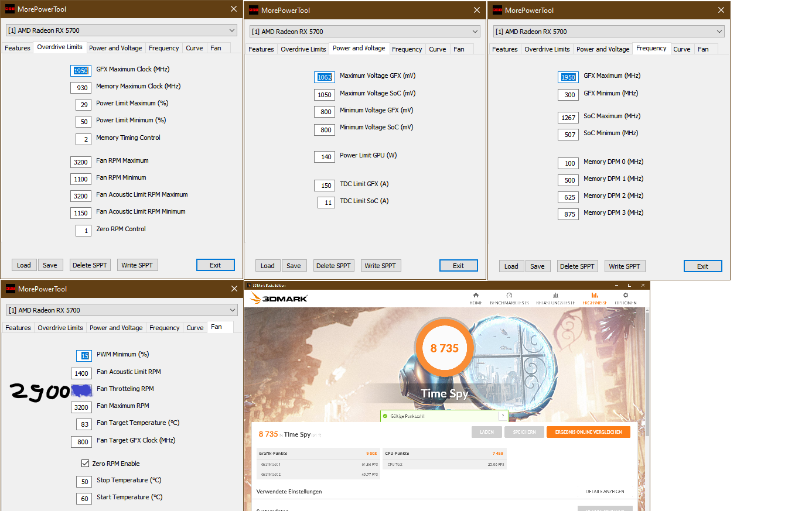Click Delete SPPT in Power and Voltage window

click(x=333, y=266)
